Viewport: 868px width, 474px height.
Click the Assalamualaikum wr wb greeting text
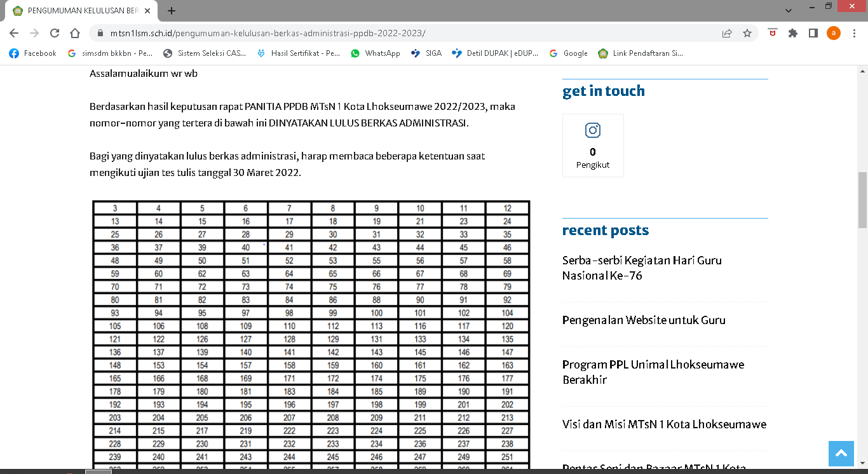[144, 74]
